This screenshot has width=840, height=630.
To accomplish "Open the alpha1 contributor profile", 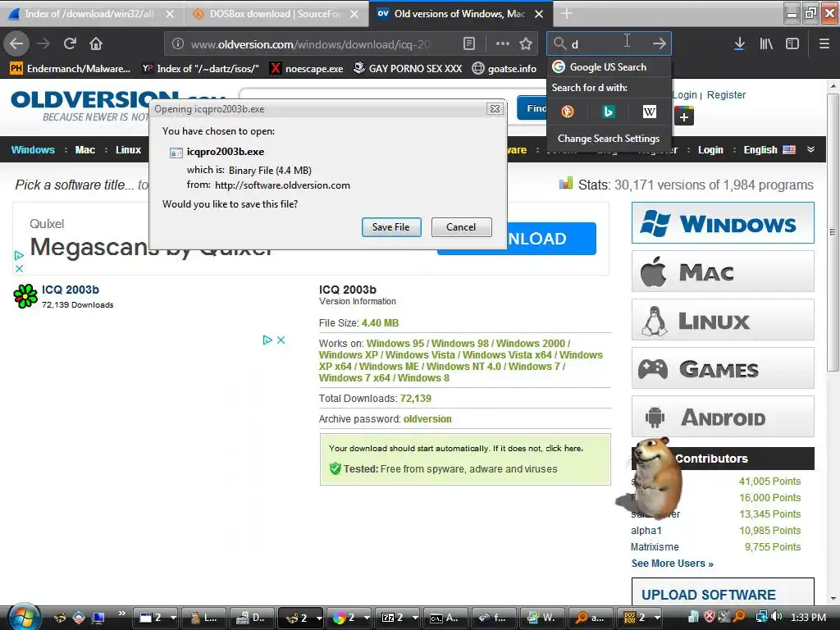I will 646,531.
